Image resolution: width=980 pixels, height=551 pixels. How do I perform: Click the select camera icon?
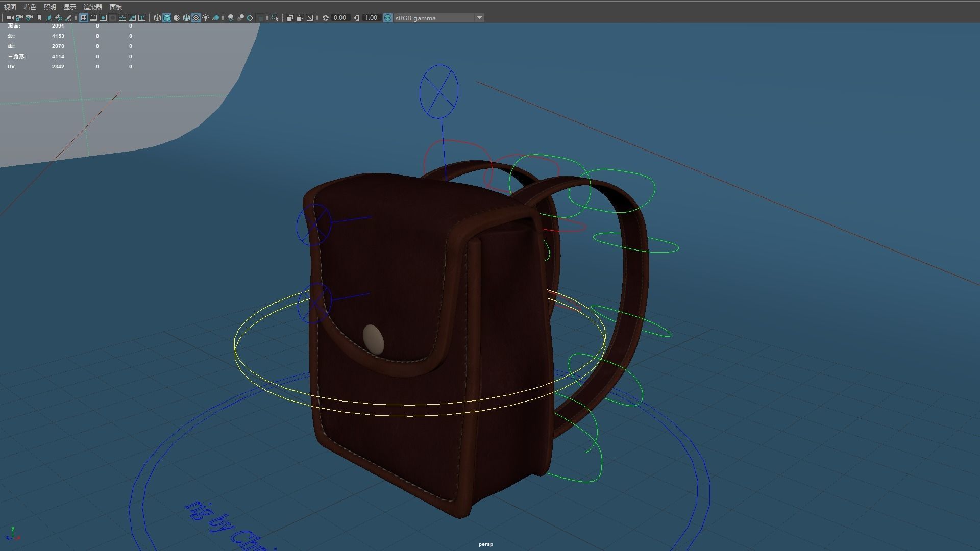(10, 18)
